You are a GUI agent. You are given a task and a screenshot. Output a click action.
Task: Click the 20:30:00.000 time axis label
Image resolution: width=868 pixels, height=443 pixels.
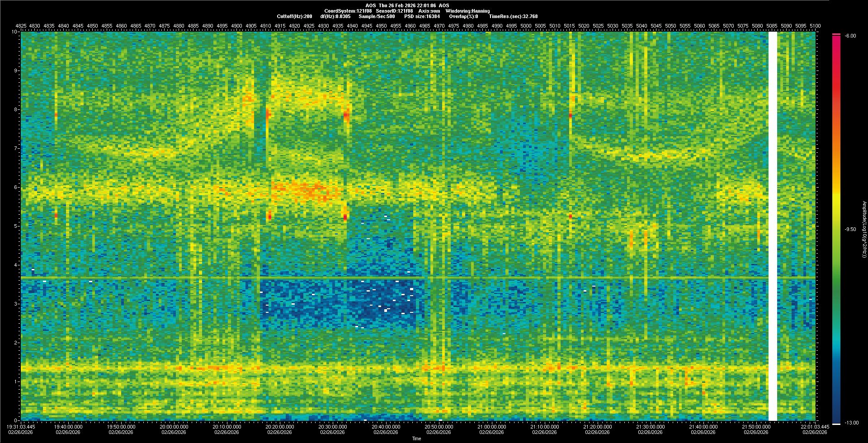point(333,426)
